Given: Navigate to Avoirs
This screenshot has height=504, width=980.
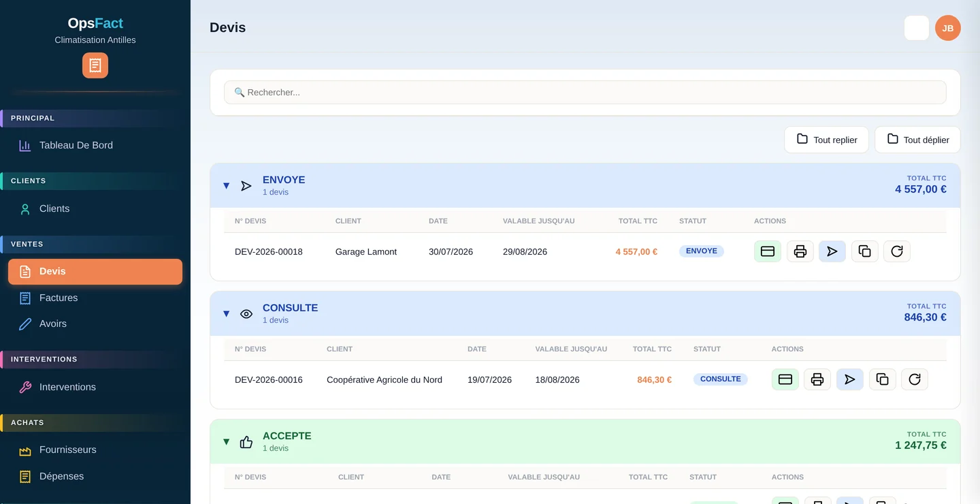Looking at the screenshot, I should [x=95, y=324].
